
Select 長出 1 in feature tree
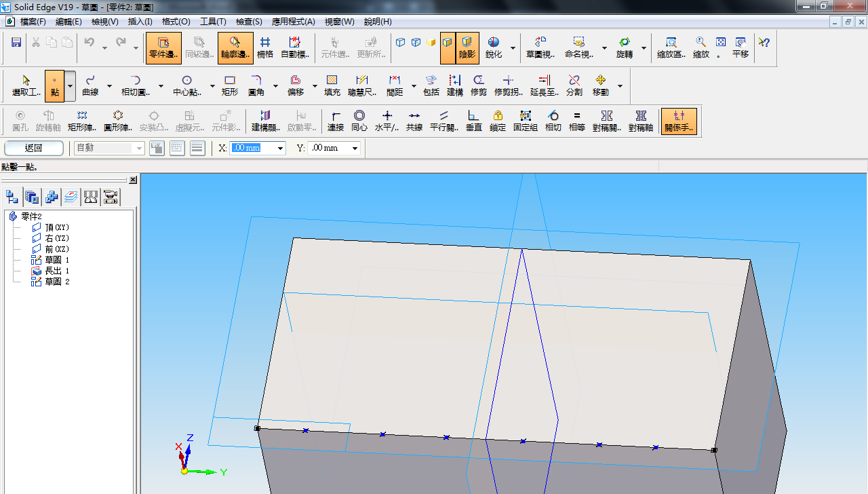(x=51, y=271)
